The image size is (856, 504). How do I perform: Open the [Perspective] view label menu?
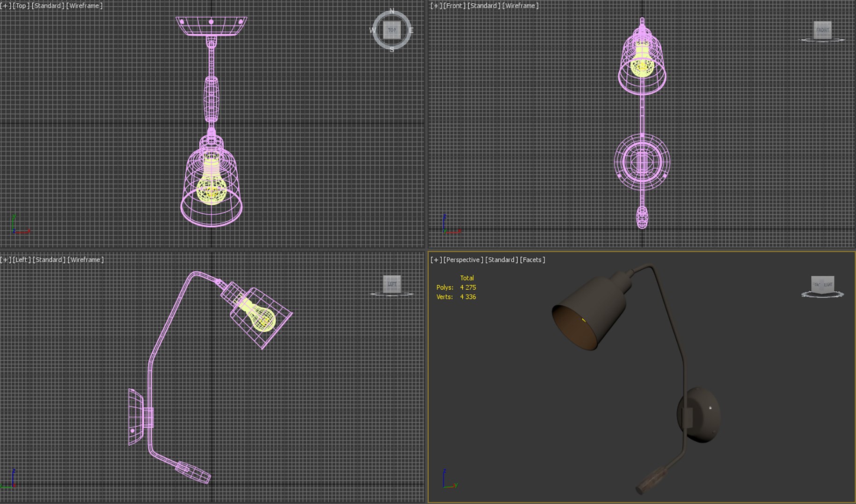463,259
